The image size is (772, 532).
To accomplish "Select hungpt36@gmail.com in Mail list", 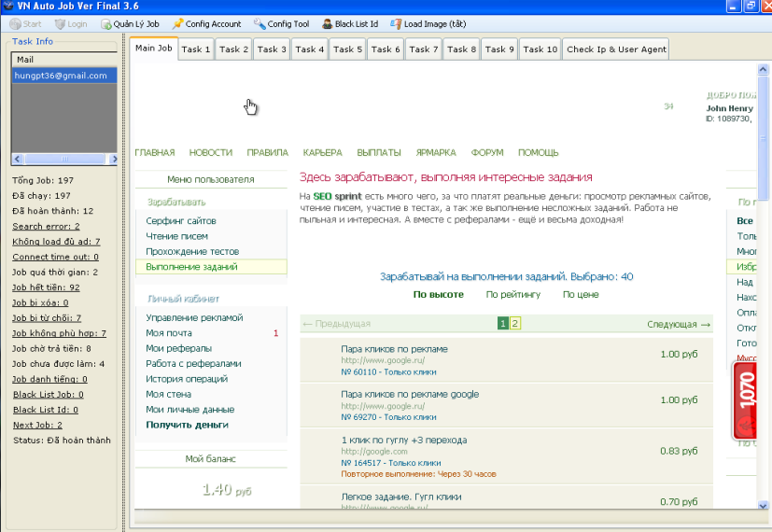I will click(64, 76).
